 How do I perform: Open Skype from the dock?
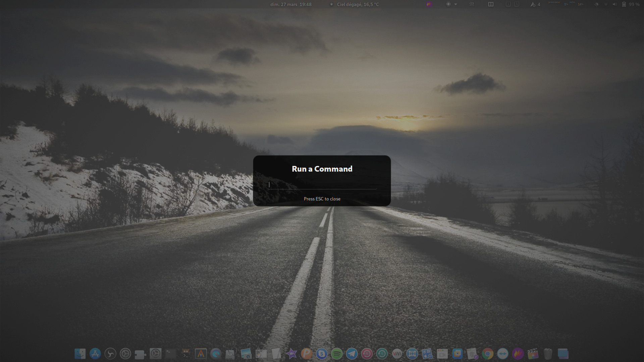click(322, 354)
